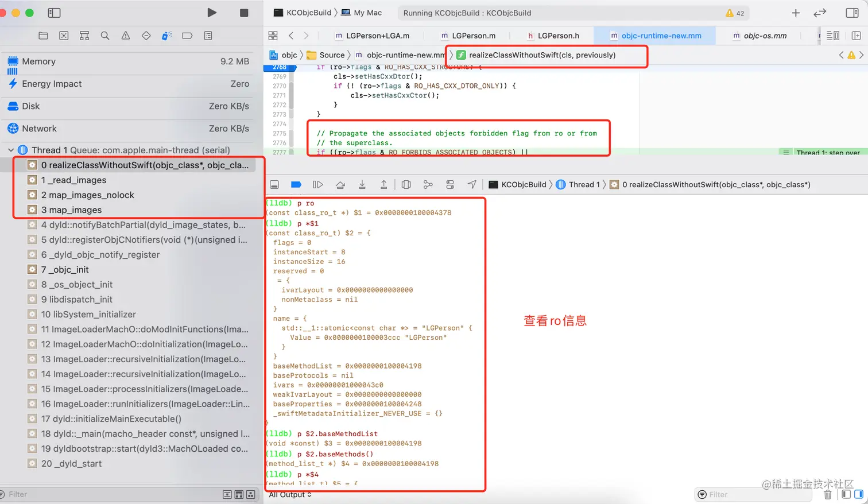Viewport: 868px width, 504px height.
Task: Open the Symbol navigator hierarchy icon
Action: [x=84, y=36]
